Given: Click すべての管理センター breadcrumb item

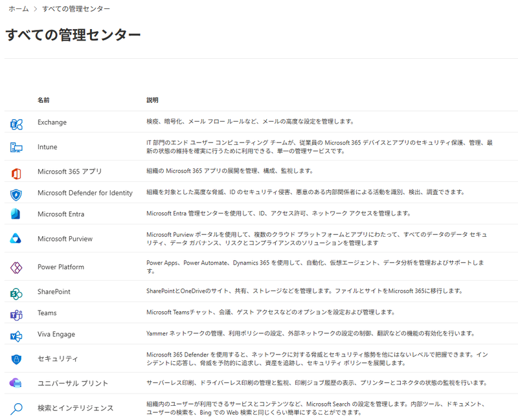Looking at the screenshot, I should pyautogui.click(x=76, y=9).
